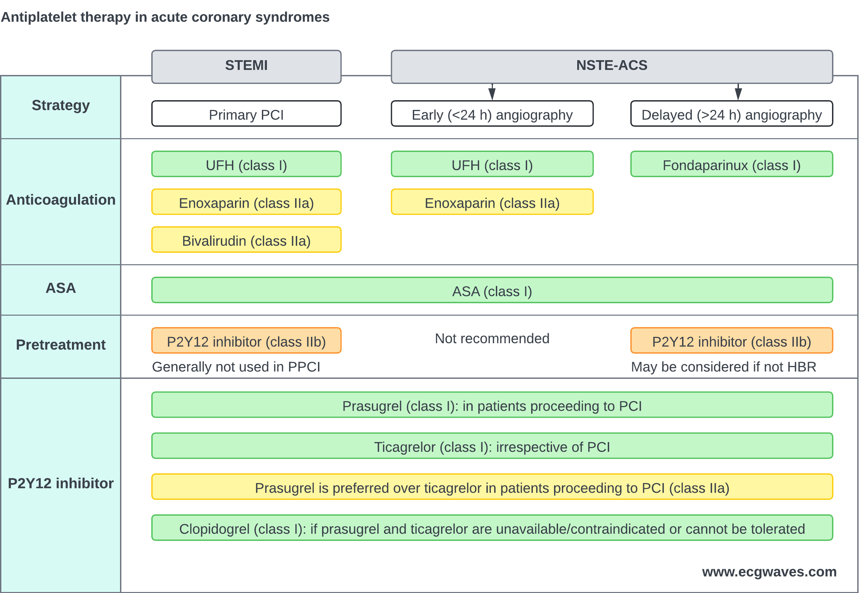The height and width of the screenshot is (593, 868).
Task: Select the wide ASA (class I) bar
Action: 492,290
